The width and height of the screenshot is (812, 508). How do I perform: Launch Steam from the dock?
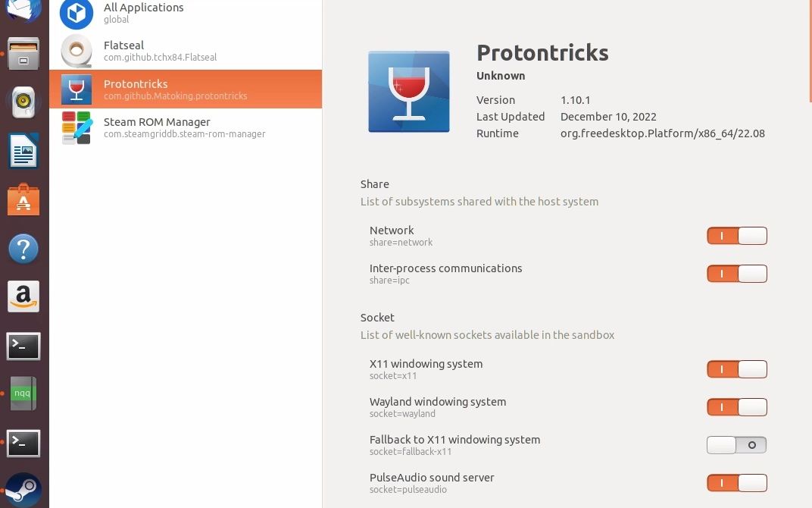click(23, 489)
